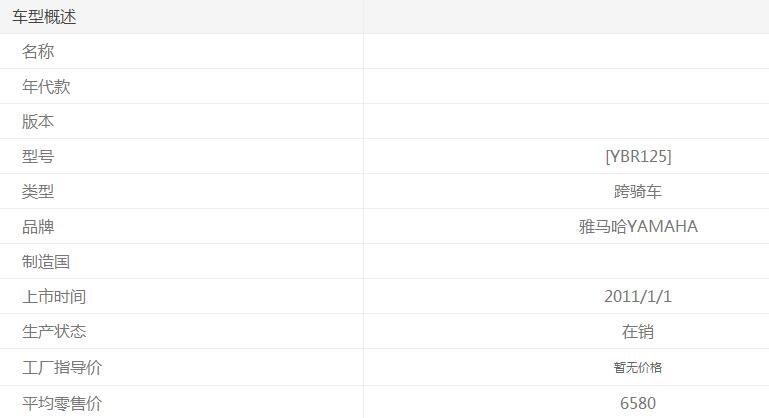Click the 类型 row label
This screenshot has height=418, width=769.
38,192
